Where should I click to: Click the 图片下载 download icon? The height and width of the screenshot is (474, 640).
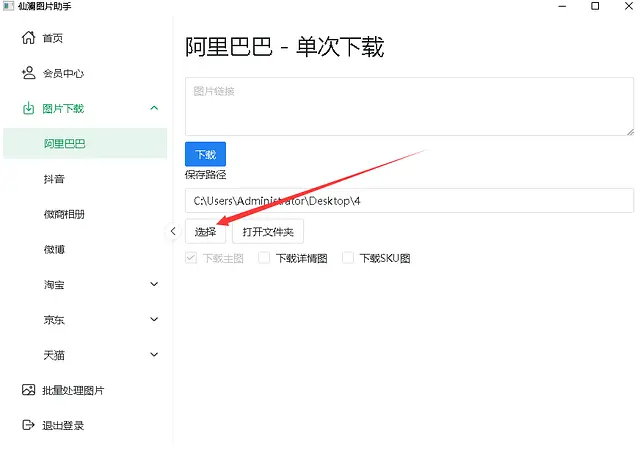click(x=28, y=108)
